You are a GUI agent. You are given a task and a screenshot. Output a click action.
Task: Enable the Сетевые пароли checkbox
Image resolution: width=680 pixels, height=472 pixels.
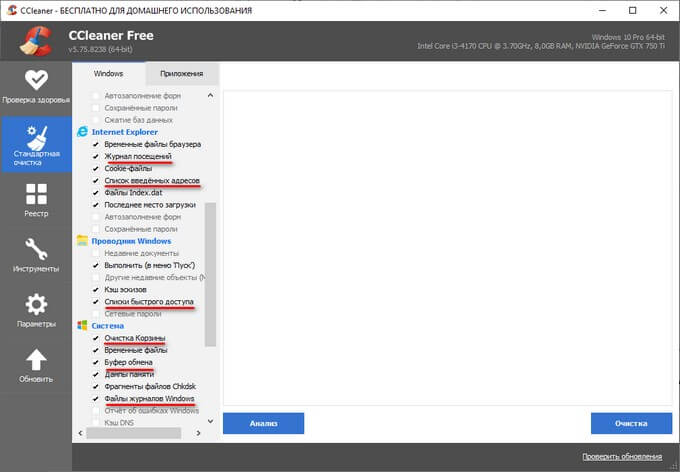[96, 314]
